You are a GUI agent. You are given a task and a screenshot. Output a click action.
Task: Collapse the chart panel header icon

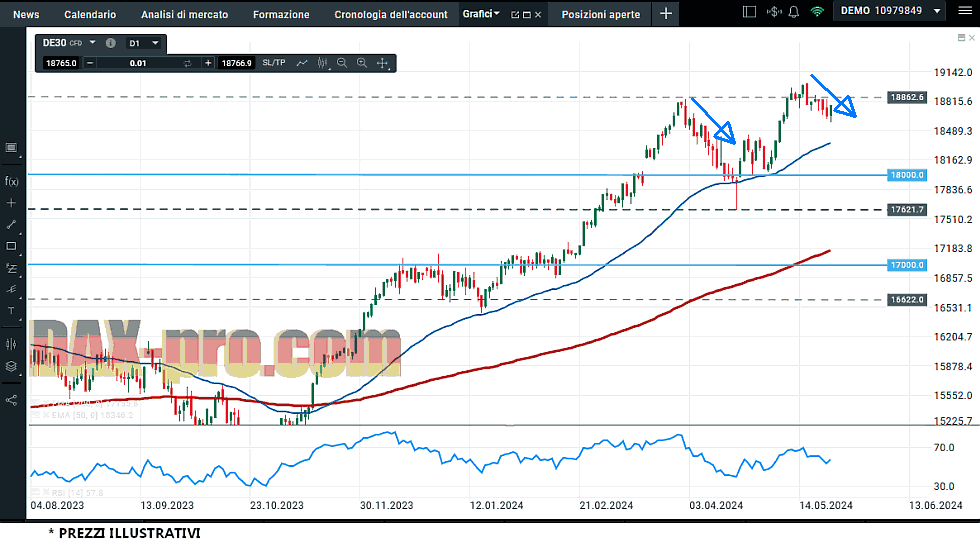pos(961,38)
